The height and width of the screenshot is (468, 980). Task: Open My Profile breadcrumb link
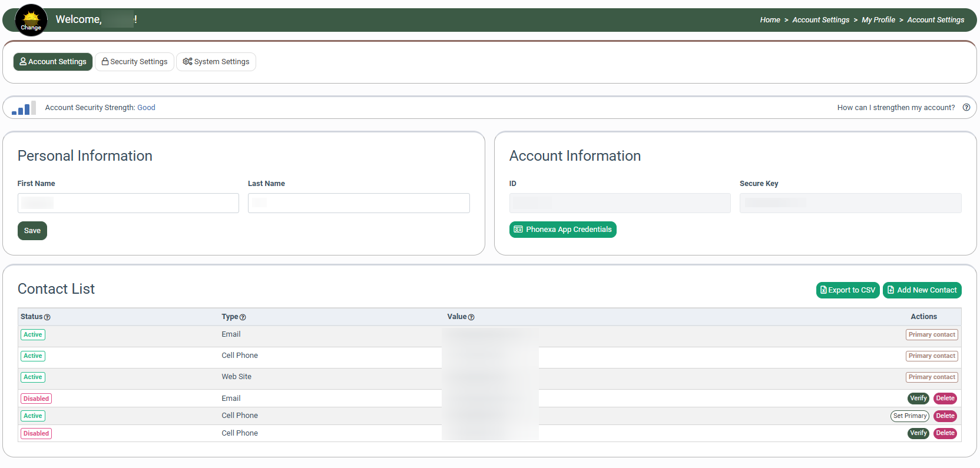coord(878,20)
